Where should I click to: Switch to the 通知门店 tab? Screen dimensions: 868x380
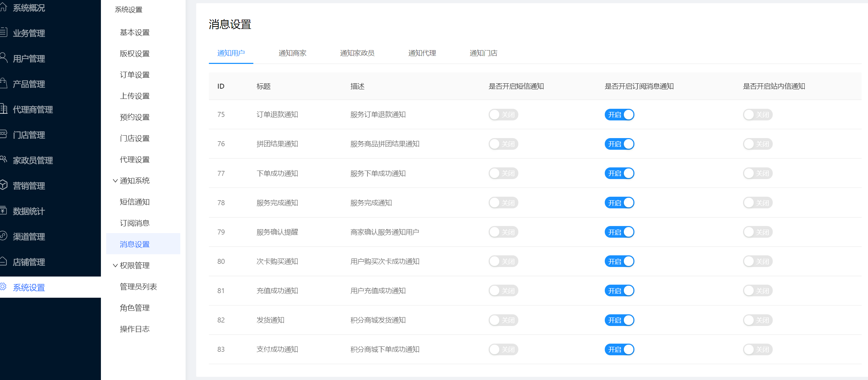tap(483, 53)
